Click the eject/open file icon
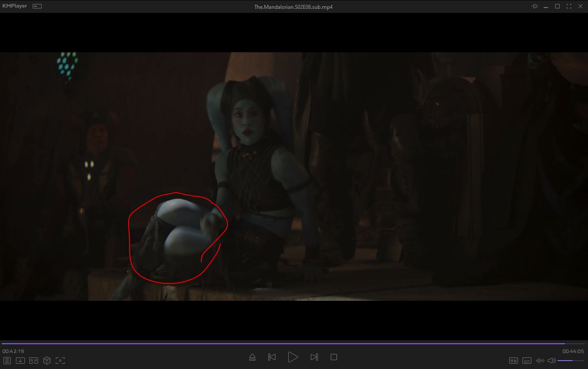This screenshot has width=588, height=369. [252, 357]
